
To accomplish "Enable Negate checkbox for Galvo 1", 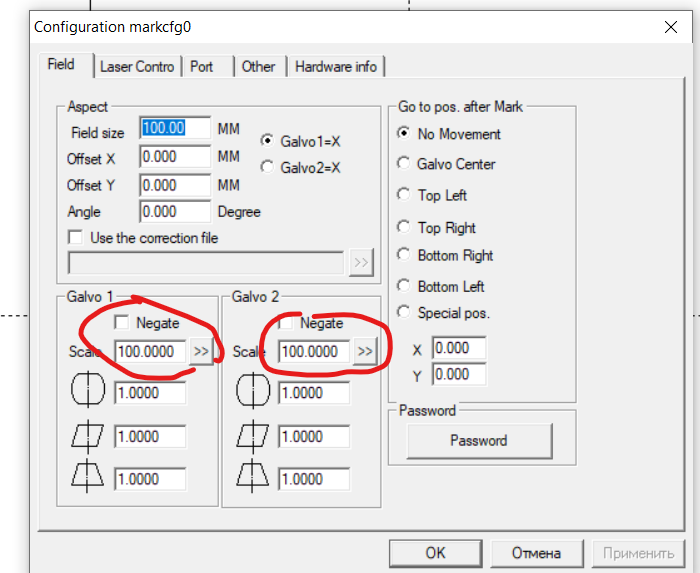I will (x=122, y=323).
